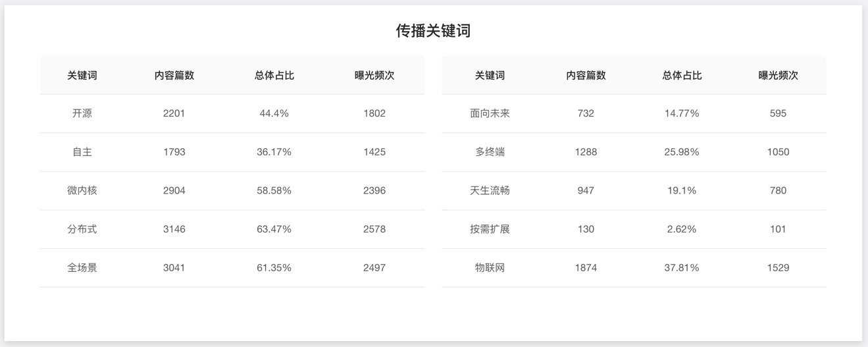Select the 物联网 keyword cell
This screenshot has height=347, width=868.
tap(490, 268)
